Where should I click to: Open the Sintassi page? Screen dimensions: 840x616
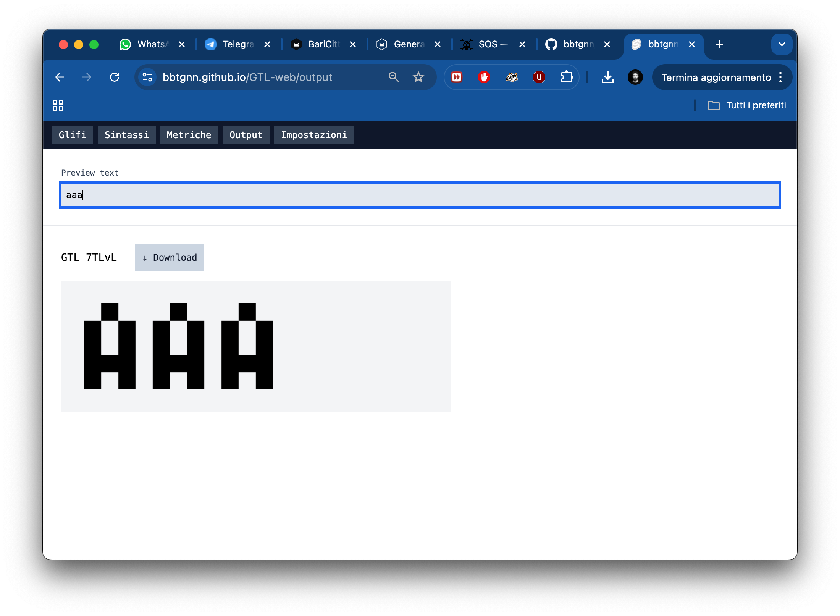(x=127, y=135)
